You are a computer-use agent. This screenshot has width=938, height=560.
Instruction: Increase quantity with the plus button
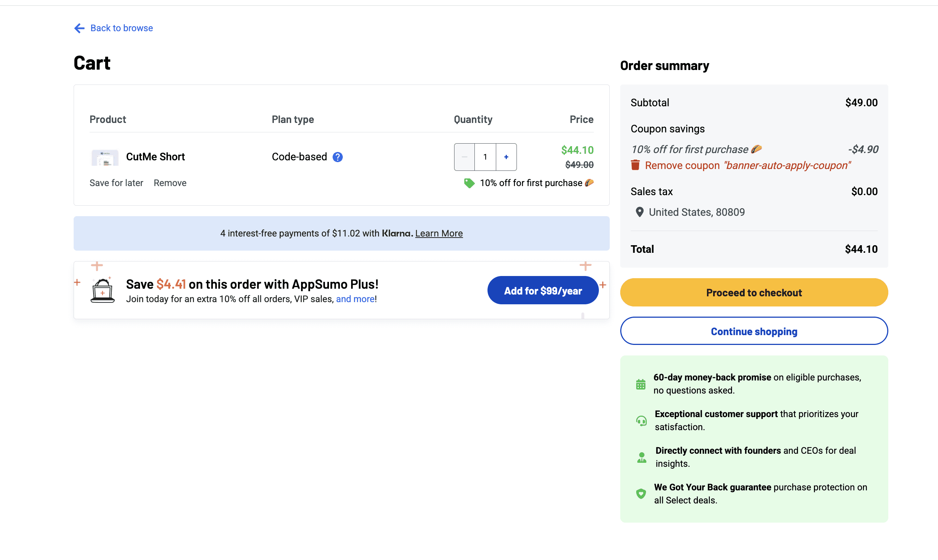click(x=506, y=157)
